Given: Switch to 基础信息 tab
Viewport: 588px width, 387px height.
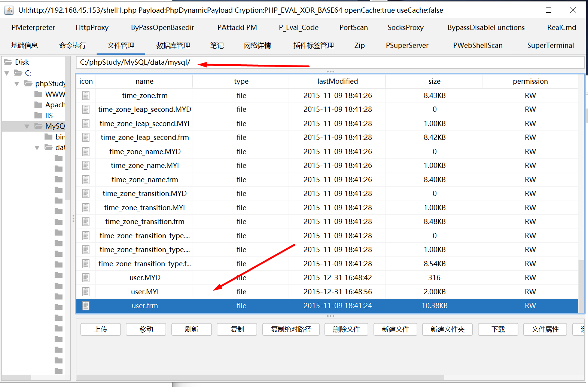Looking at the screenshot, I should click(24, 45).
